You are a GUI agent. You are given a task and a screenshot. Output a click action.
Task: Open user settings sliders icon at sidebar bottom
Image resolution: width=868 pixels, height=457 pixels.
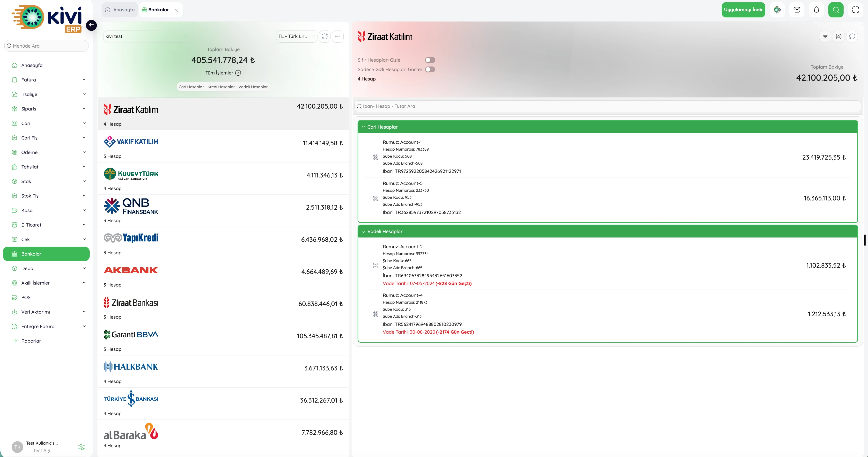[81, 447]
